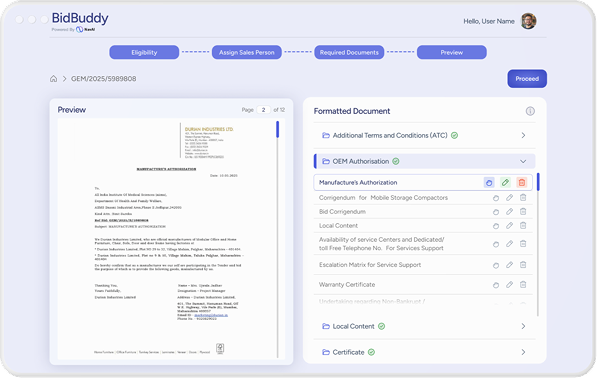Go to the Required Documents step
Viewport: 597px width, 378px height.
pos(349,53)
